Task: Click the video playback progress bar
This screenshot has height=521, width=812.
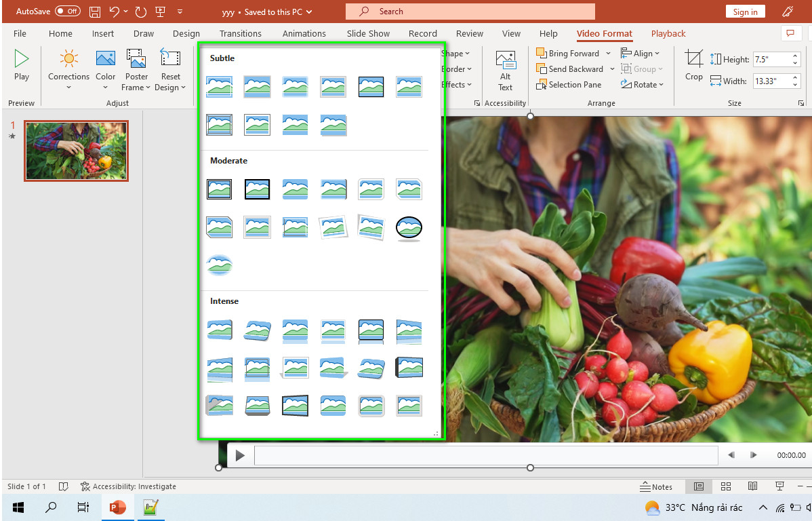Action: (486, 455)
